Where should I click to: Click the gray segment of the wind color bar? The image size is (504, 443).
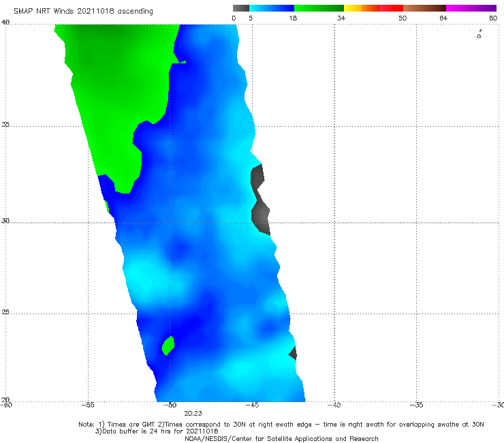coord(240,8)
